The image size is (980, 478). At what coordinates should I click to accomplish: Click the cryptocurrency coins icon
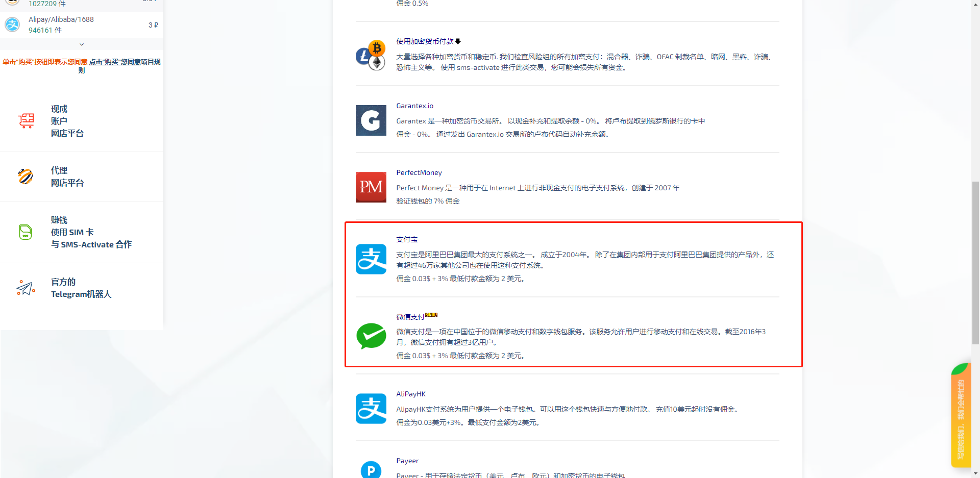point(371,55)
